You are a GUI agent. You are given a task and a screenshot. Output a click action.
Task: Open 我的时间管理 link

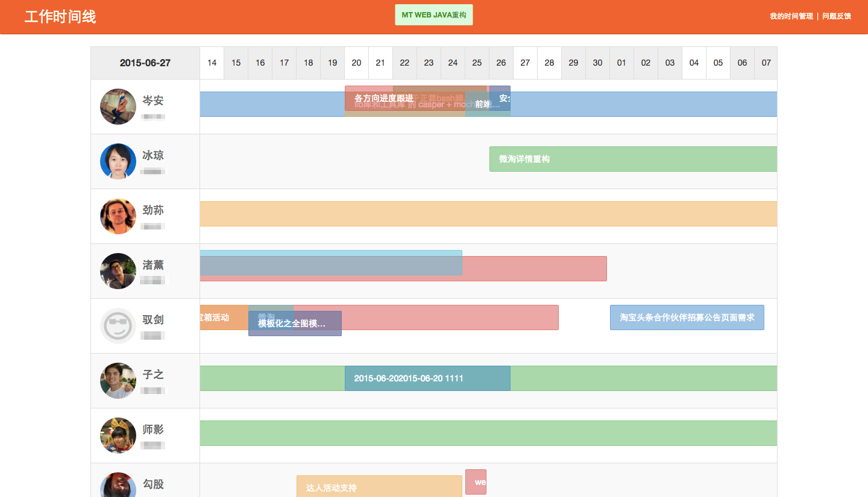[791, 16]
